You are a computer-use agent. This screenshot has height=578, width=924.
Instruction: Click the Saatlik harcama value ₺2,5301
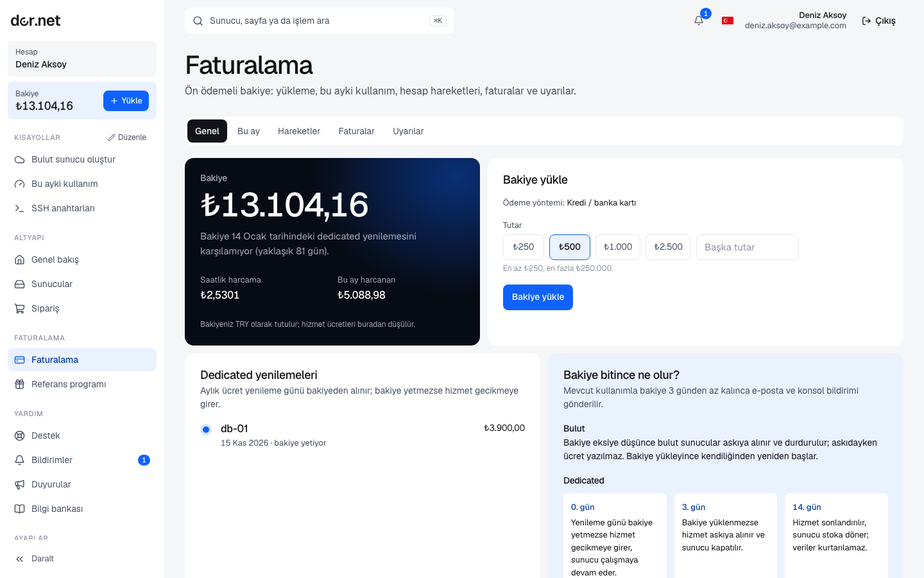pos(219,295)
